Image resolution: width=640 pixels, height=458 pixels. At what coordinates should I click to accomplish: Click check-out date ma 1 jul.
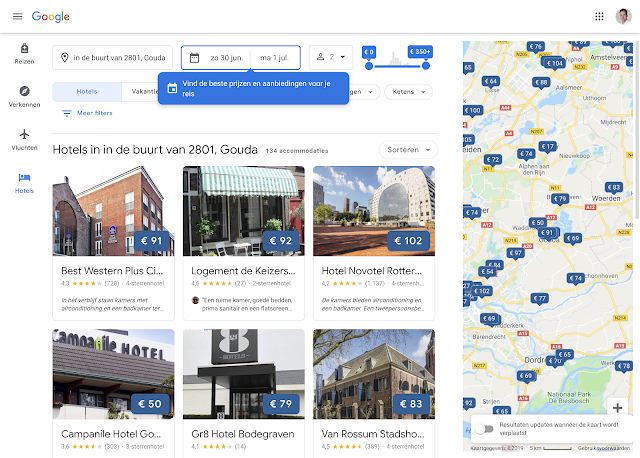274,58
